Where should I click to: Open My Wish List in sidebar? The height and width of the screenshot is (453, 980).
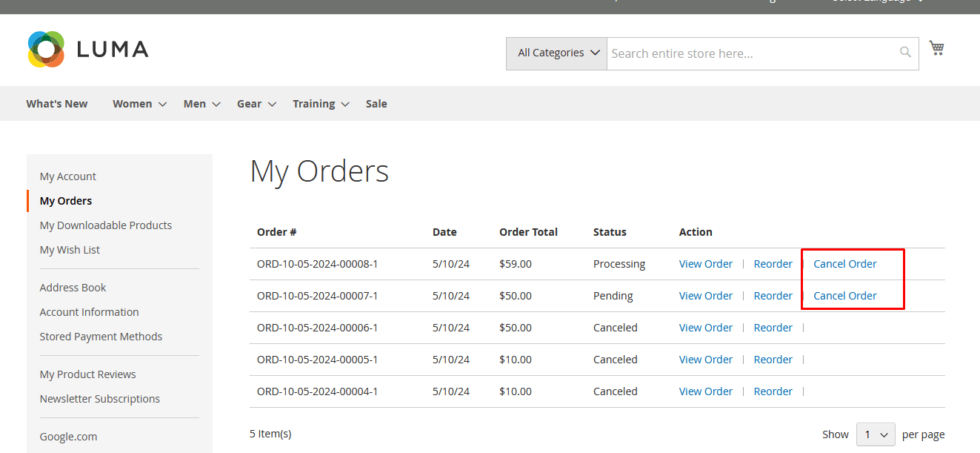(x=70, y=250)
